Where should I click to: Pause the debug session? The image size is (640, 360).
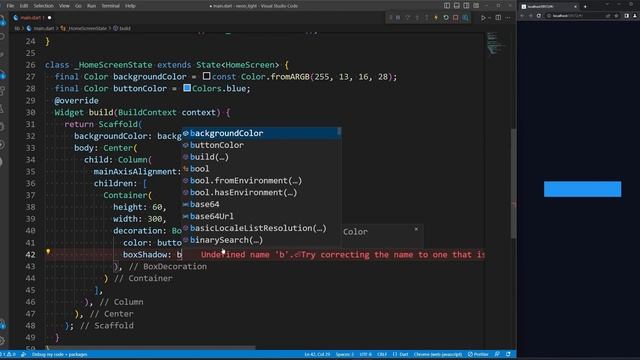(398, 18)
